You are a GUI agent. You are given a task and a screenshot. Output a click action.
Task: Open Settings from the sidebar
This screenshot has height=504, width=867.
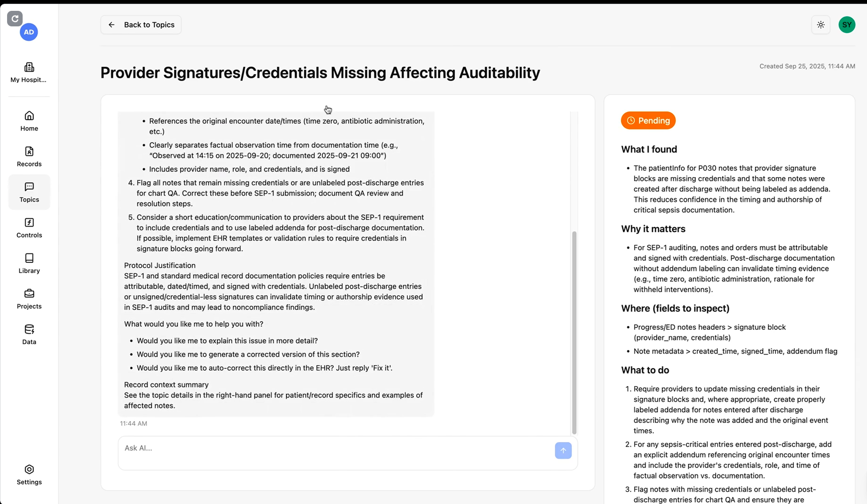point(29,475)
